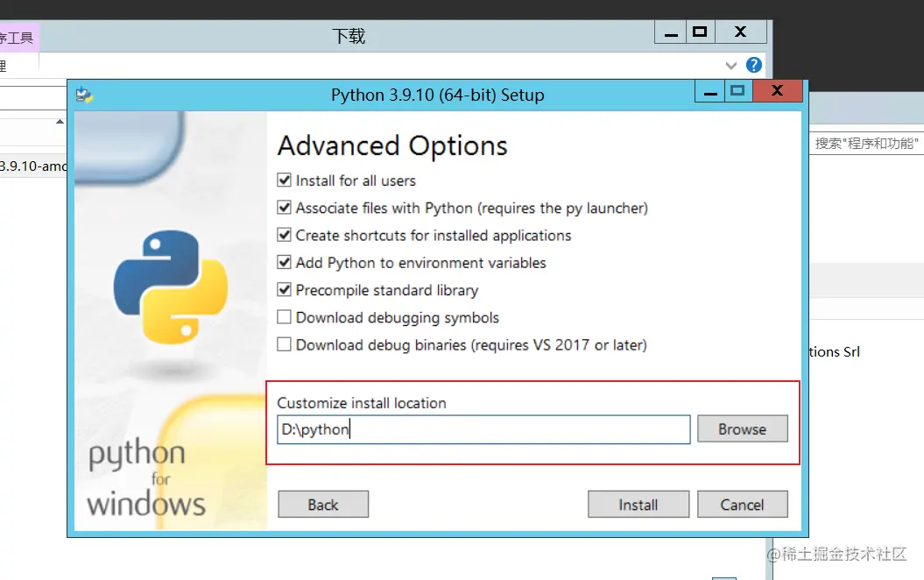Viewport: 924px width, 580px height.
Task: Minimize the Python Setup window
Action: point(710,92)
